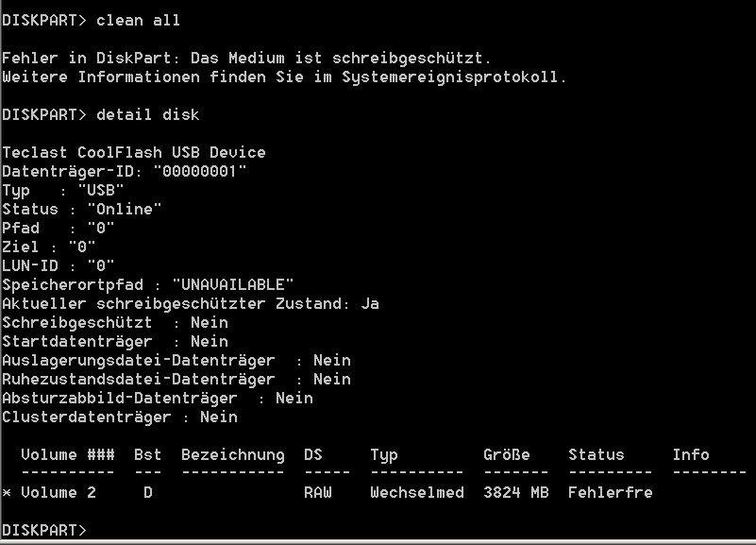Screen dimensions: 756x545
Task: Click the Datenträger-ID value 00000001
Action: click(x=199, y=171)
